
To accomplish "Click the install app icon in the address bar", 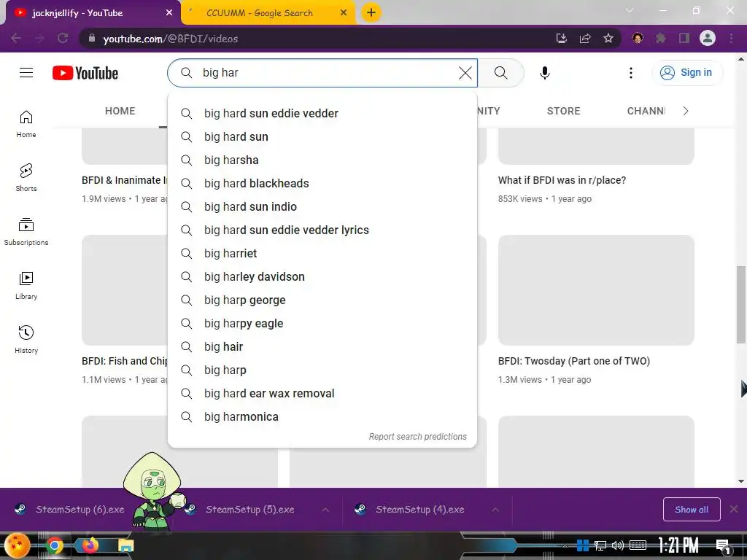I will (562, 38).
